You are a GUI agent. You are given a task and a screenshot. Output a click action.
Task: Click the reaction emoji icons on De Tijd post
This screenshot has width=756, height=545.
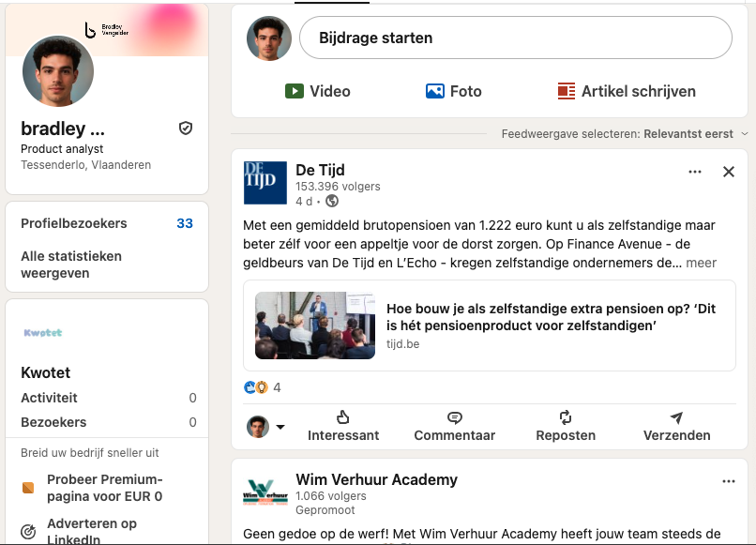pos(255,387)
